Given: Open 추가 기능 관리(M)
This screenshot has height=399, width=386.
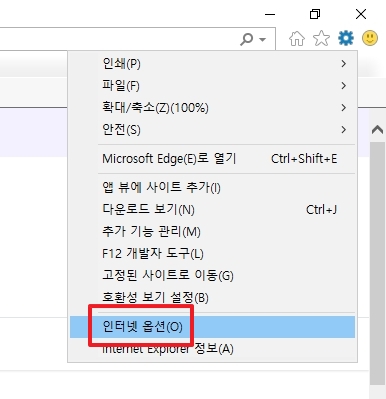Looking at the screenshot, I should click(213, 231).
